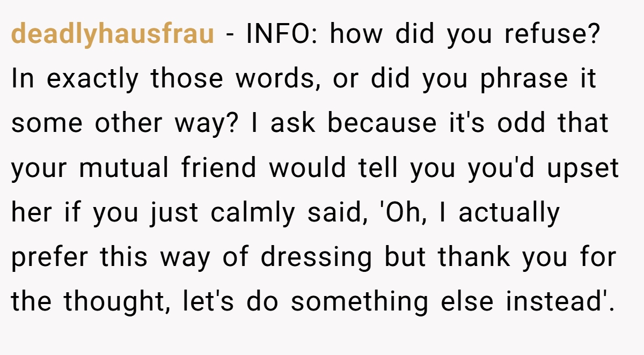This screenshot has width=644, height=355.
Task: Click the phrase 'how did you refuse?'
Action: pyautogui.click(x=464, y=34)
